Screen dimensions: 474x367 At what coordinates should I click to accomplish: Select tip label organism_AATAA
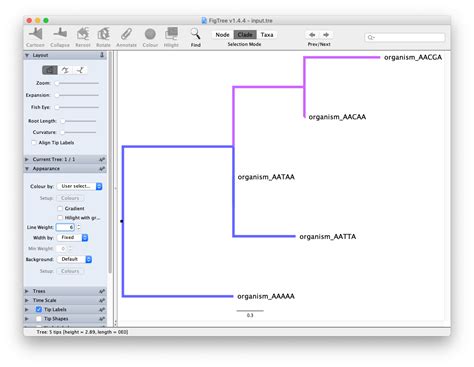[x=266, y=177]
